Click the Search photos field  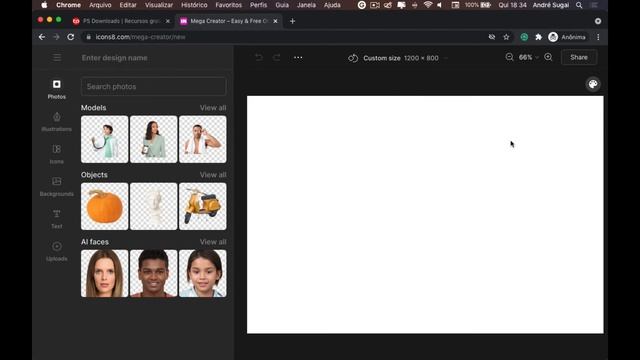(x=153, y=87)
